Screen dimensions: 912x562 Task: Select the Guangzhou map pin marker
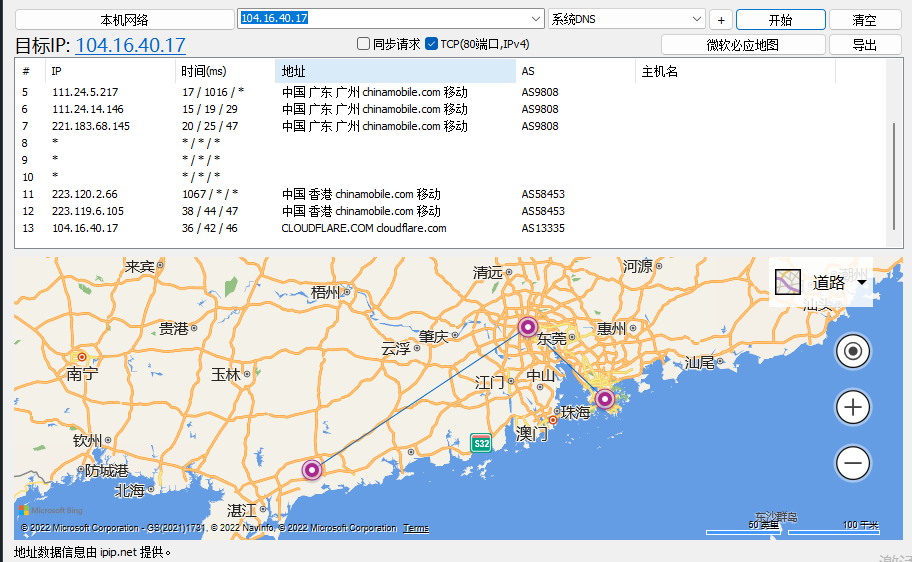point(528,327)
